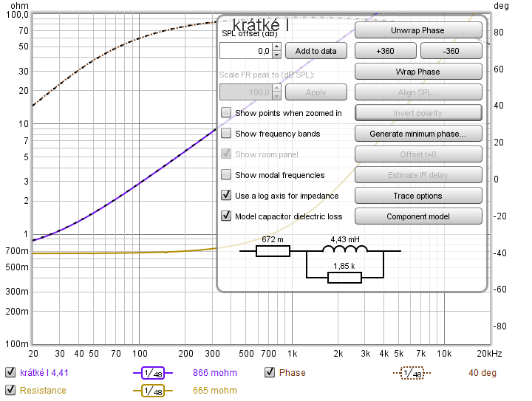
Task: Click the +360 phase button
Action: coord(385,51)
